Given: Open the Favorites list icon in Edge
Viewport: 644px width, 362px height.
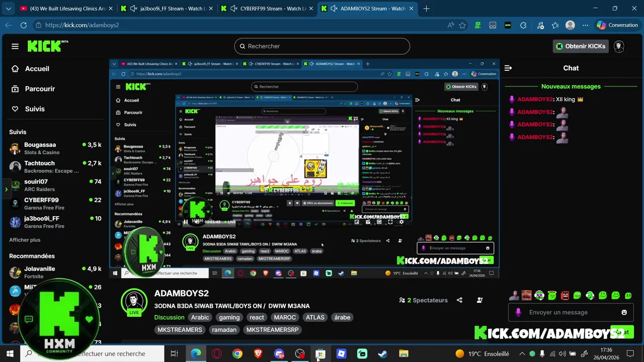Looking at the screenshot, I should tap(555, 25).
